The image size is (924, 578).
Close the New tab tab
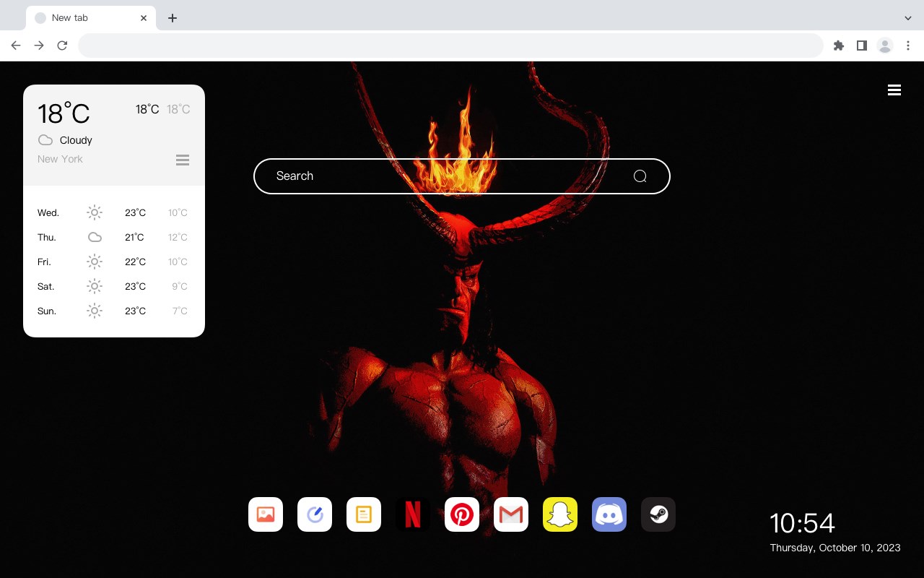click(144, 18)
